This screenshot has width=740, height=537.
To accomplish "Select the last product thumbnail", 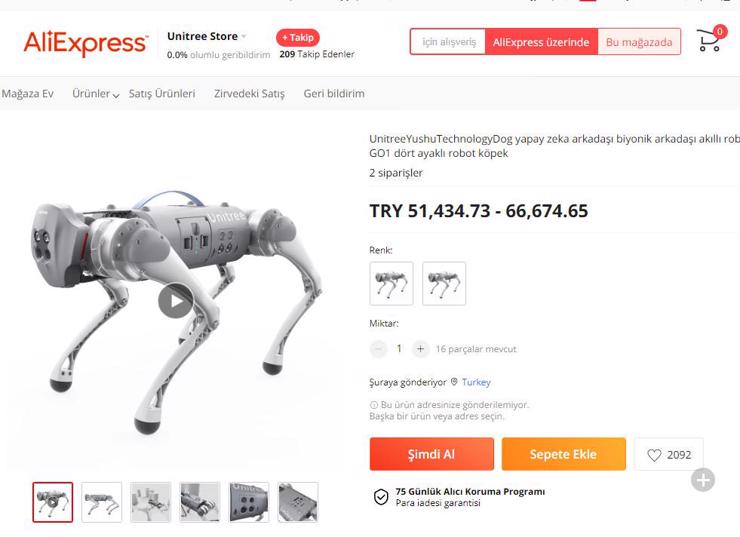I will pos(298,502).
